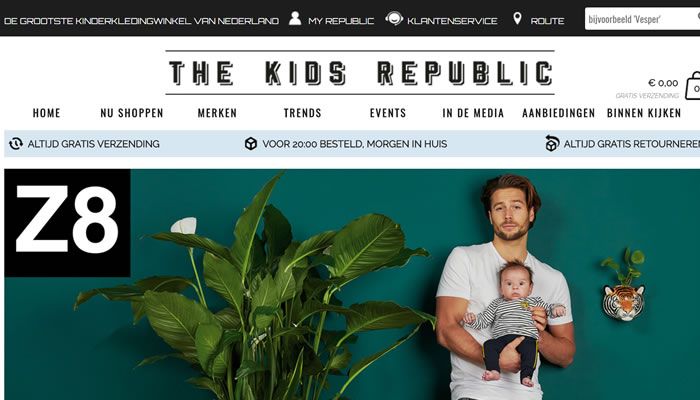700x400 pixels.
Task: Open the In de Media section
Action: coord(473,113)
